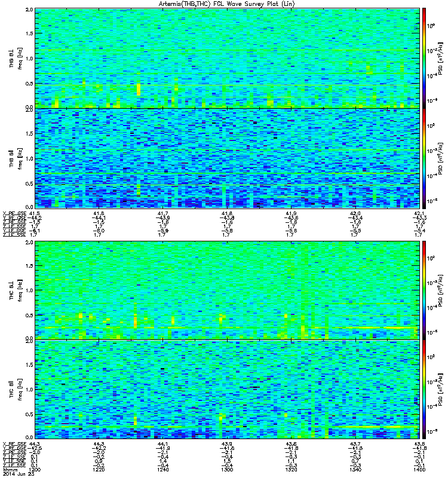The width and height of the screenshot is (448, 478).
Task: Click the "1.0" frequency tick of the top THB B⊥ panel
Action: [29, 59]
